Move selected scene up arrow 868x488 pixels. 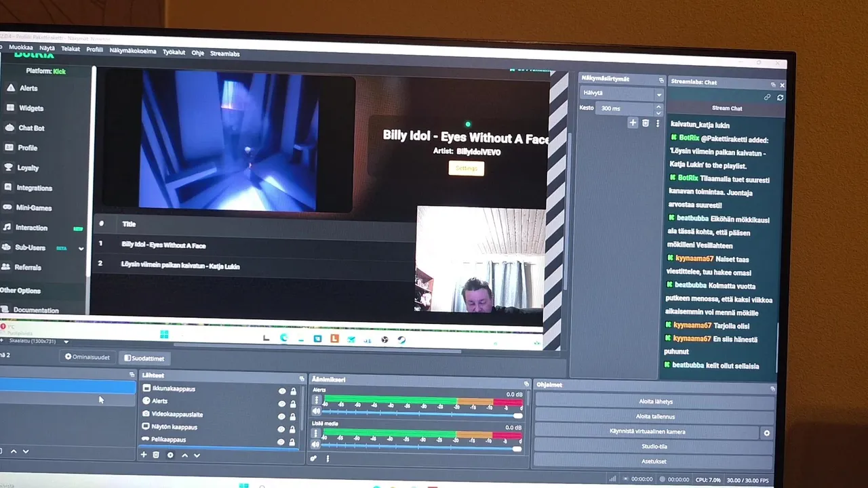(14, 451)
